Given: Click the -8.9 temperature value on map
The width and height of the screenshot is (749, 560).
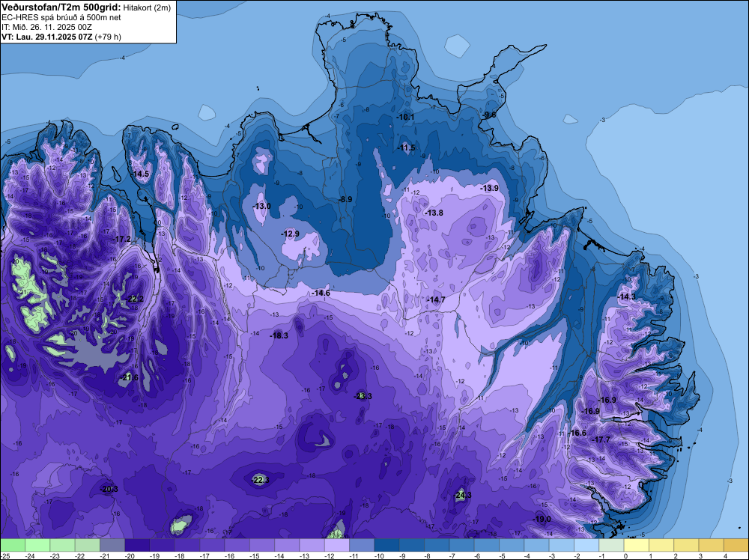Looking at the screenshot, I should 345,199.
